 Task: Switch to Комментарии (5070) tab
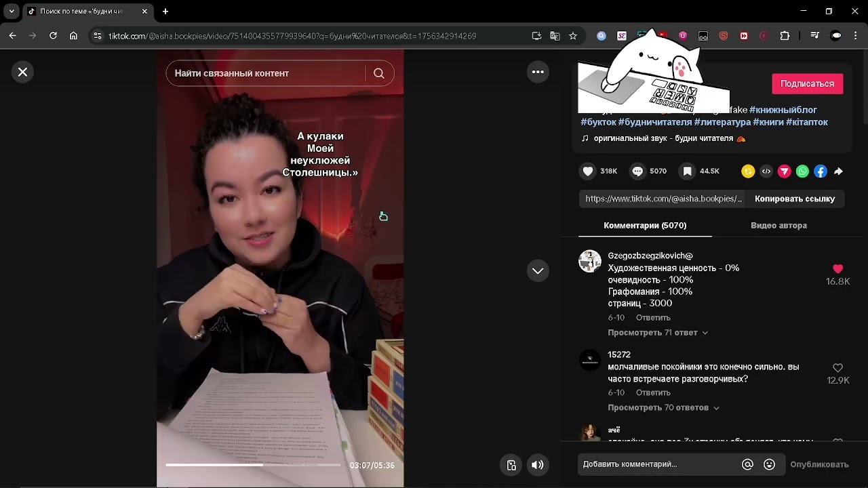pos(645,225)
